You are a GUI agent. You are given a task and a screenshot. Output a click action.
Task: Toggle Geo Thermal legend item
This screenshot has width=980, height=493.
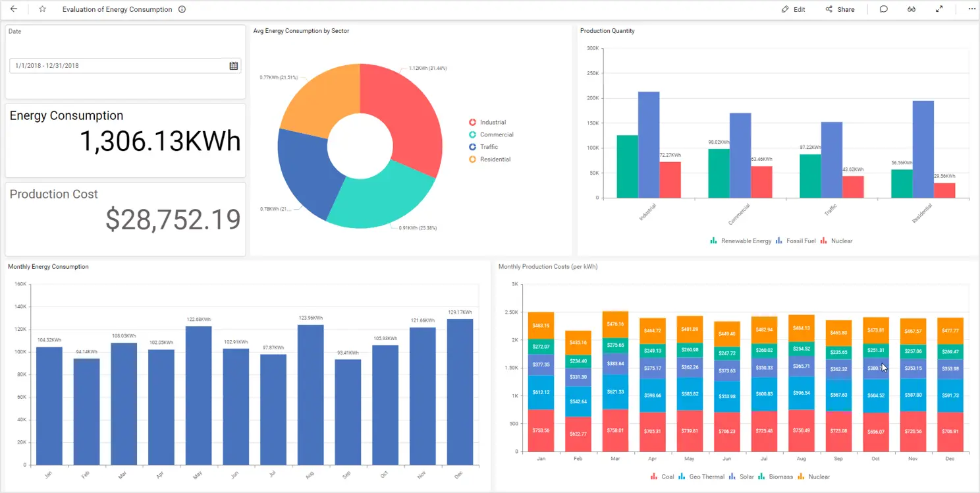701,477
